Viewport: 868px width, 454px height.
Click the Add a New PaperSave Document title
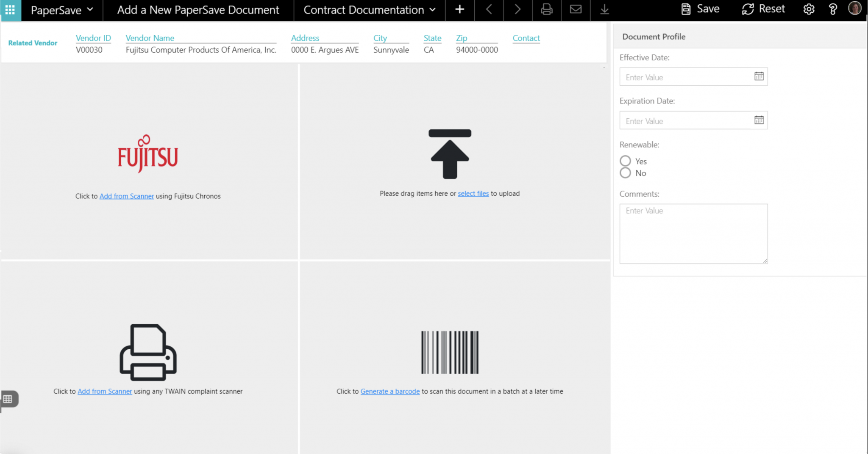click(x=198, y=9)
